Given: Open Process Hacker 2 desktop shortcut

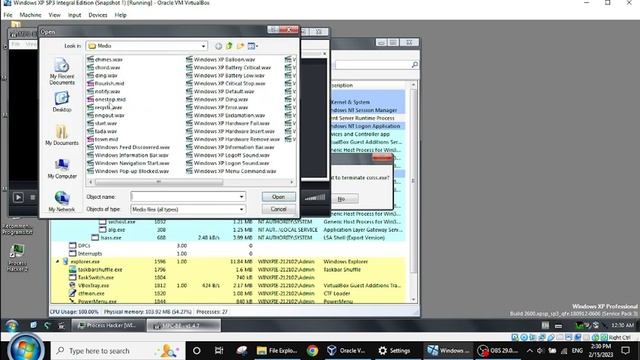Looking at the screenshot, I should click(17, 258).
